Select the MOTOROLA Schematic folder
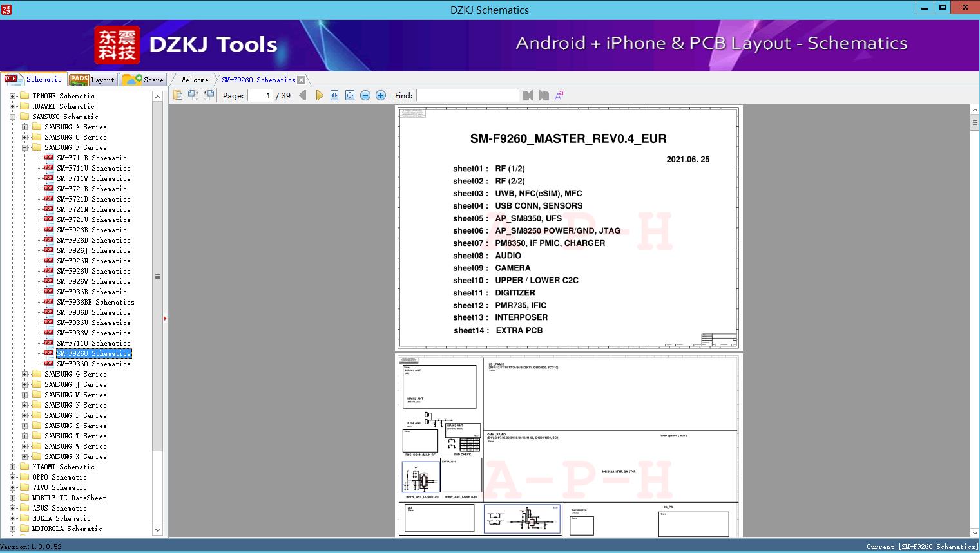This screenshot has height=553, width=980. (x=67, y=529)
